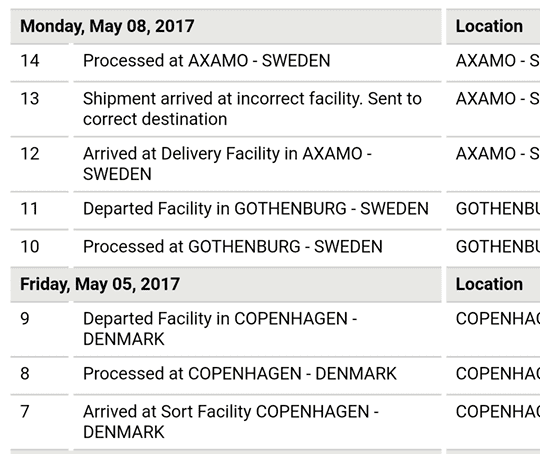540x454 pixels.
Task: Click the shipment arrived at incorrect facility entry
Action: (252, 109)
